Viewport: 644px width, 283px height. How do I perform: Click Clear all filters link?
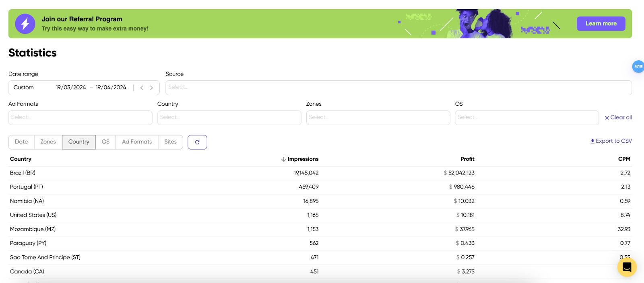point(618,117)
